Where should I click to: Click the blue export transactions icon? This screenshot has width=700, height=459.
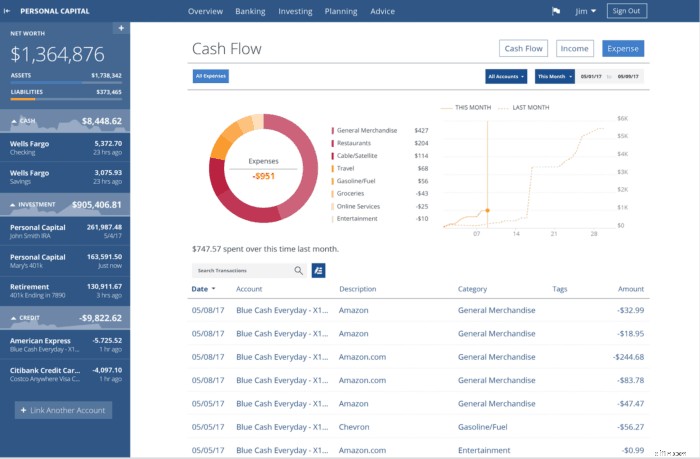(318, 271)
